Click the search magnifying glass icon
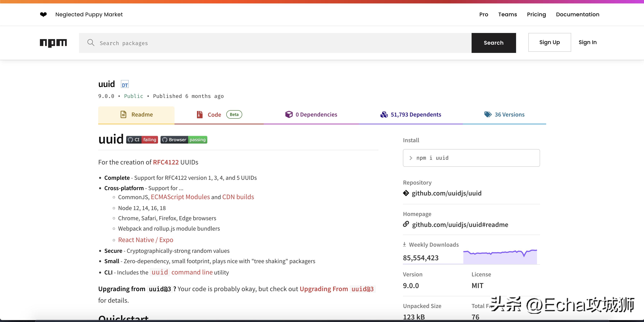The height and width of the screenshot is (322, 644). point(91,43)
